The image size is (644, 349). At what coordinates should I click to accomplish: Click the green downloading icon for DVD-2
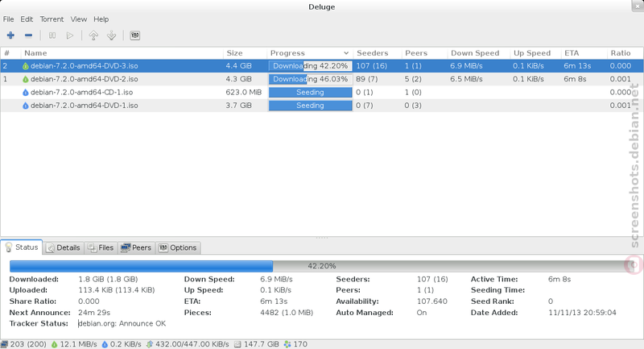click(26, 79)
